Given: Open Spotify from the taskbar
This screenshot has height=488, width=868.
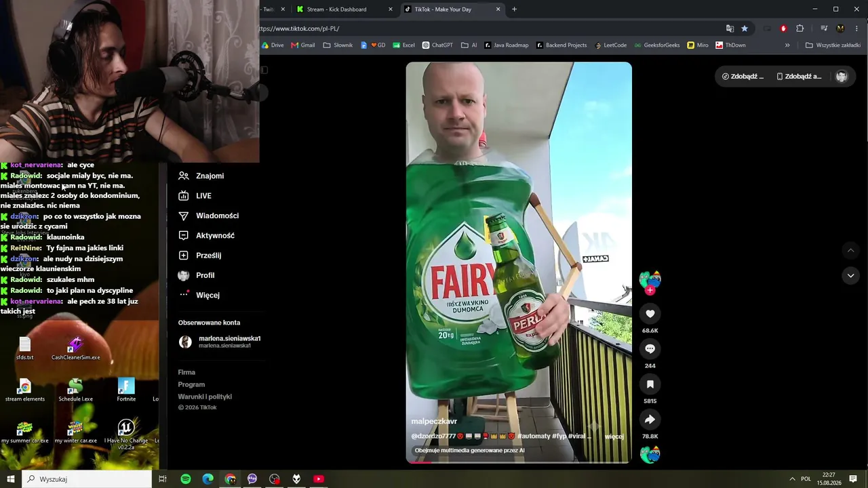Looking at the screenshot, I should [x=186, y=479].
